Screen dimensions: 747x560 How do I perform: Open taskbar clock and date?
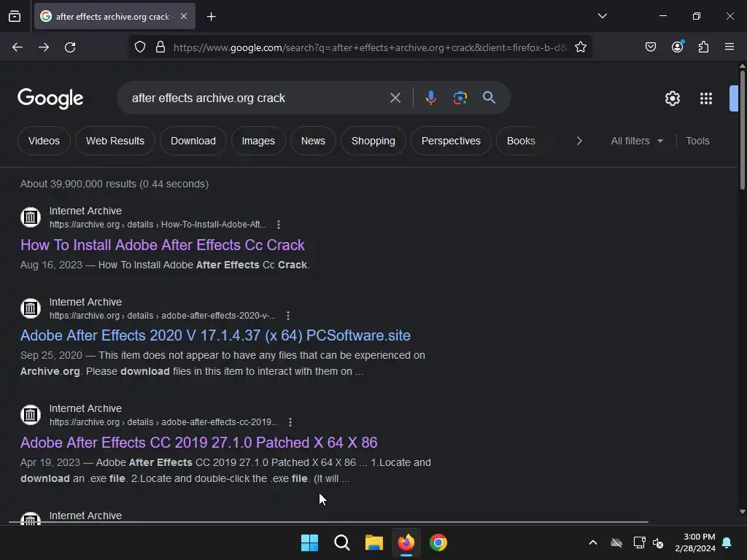(695, 542)
